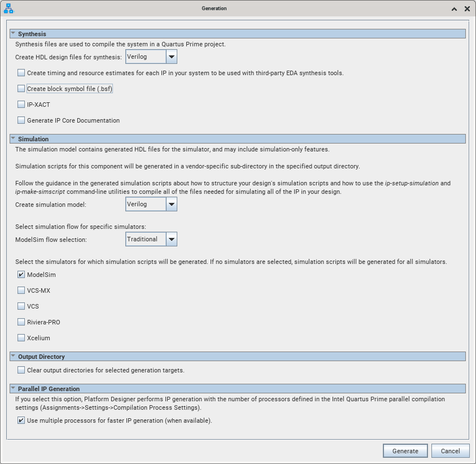
Task: Collapse the Output Directory section
Action: tap(13, 356)
